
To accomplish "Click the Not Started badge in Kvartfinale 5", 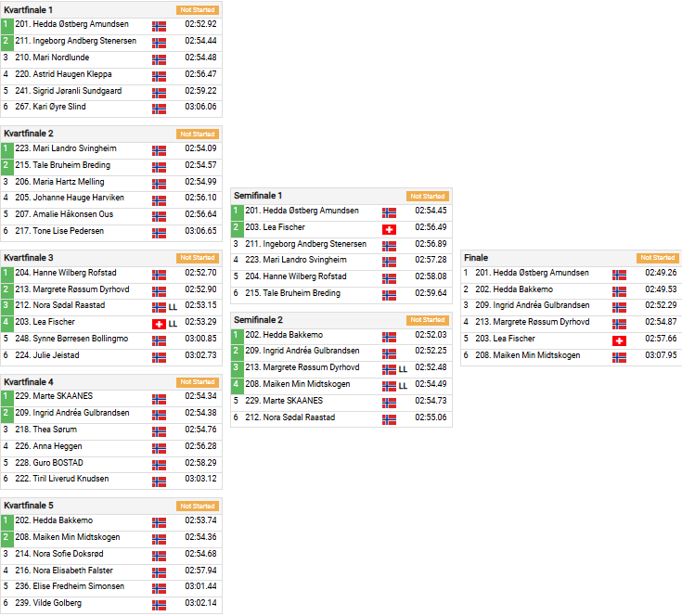I will click(x=197, y=507).
